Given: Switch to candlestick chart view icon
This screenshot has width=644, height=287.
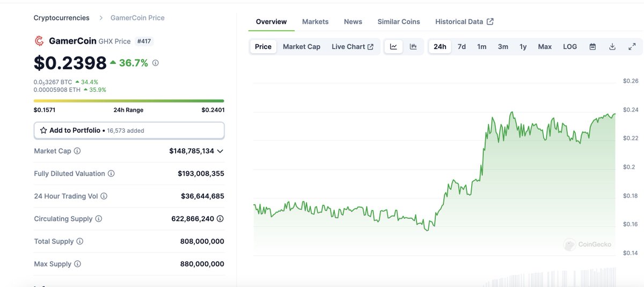Looking at the screenshot, I should pos(413,47).
